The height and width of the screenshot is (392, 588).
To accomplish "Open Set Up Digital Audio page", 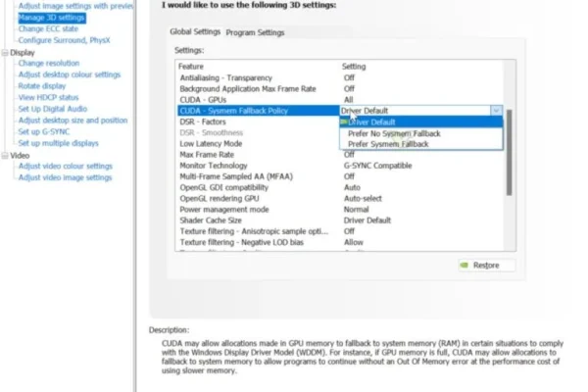I will point(53,109).
